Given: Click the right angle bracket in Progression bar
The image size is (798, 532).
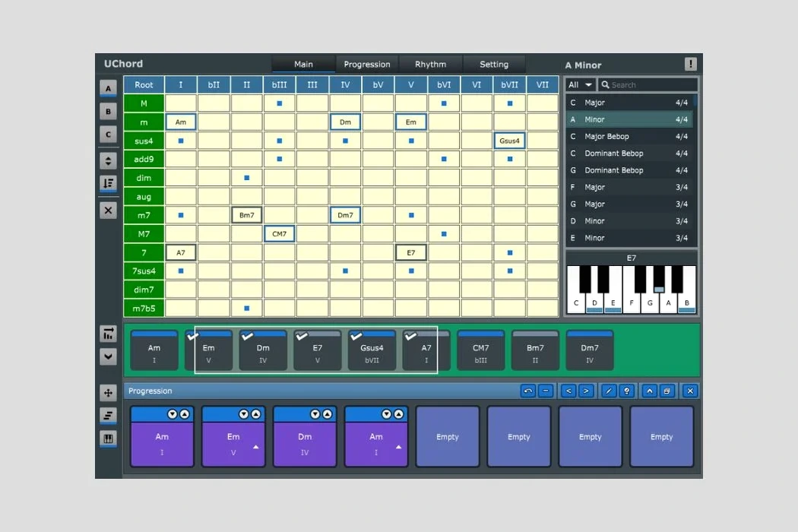Looking at the screenshot, I should click(x=586, y=391).
